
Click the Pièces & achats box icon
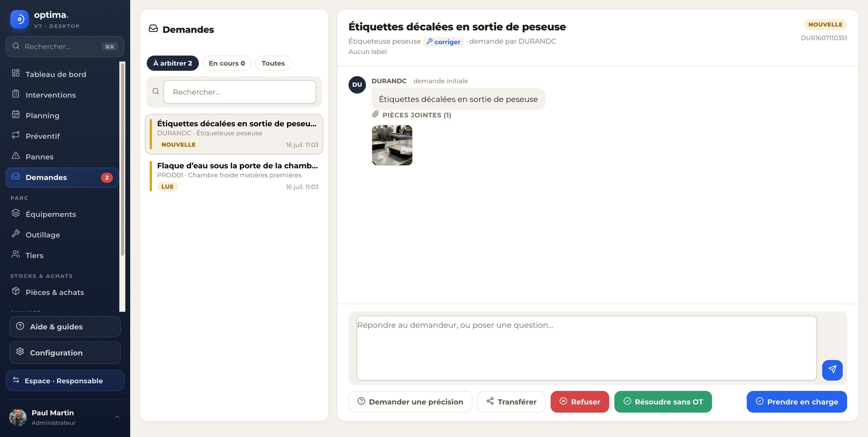[16, 291]
